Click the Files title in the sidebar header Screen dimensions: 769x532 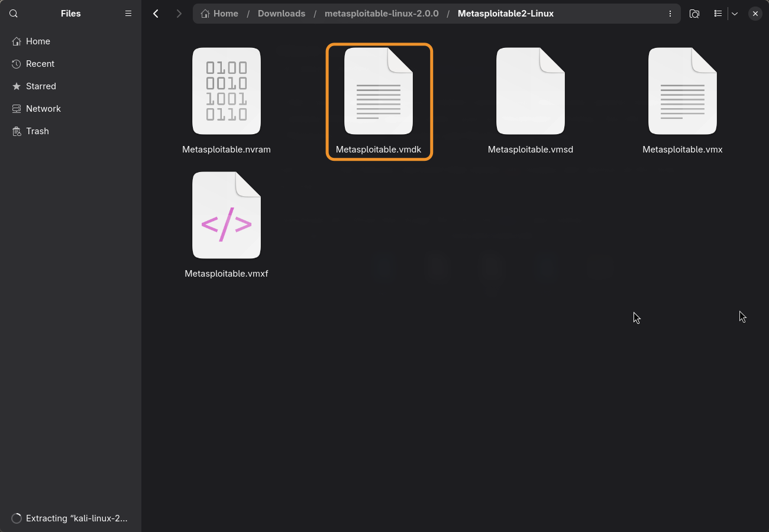coord(71,14)
